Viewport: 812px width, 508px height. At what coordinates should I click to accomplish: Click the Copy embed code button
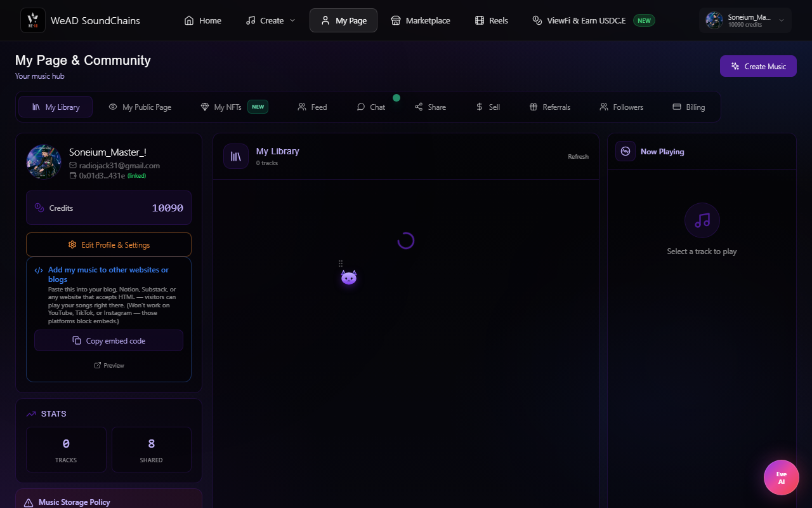coord(108,340)
